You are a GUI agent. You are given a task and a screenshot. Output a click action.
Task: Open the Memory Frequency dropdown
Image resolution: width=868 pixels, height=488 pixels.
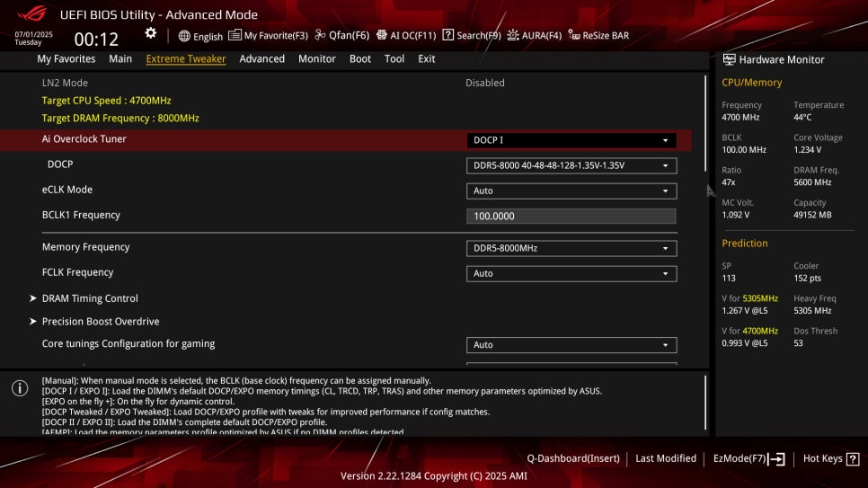click(x=571, y=248)
